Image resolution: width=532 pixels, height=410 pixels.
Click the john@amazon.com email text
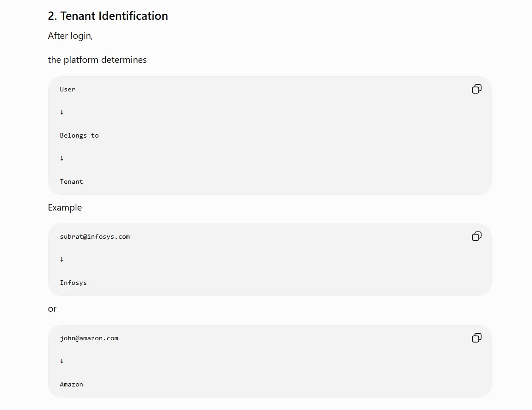click(x=89, y=338)
